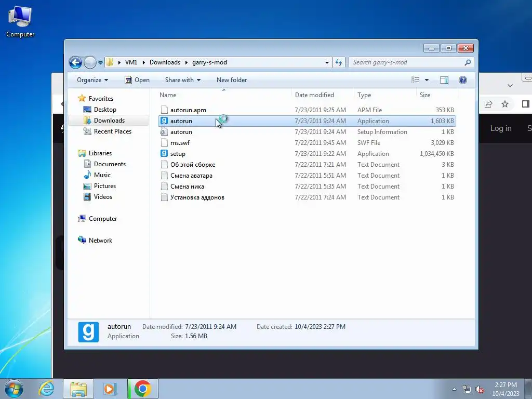The height and width of the screenshot is (399, 532).
Task: Click the Computer desktop icon
Action: click(x=20, y=22)
